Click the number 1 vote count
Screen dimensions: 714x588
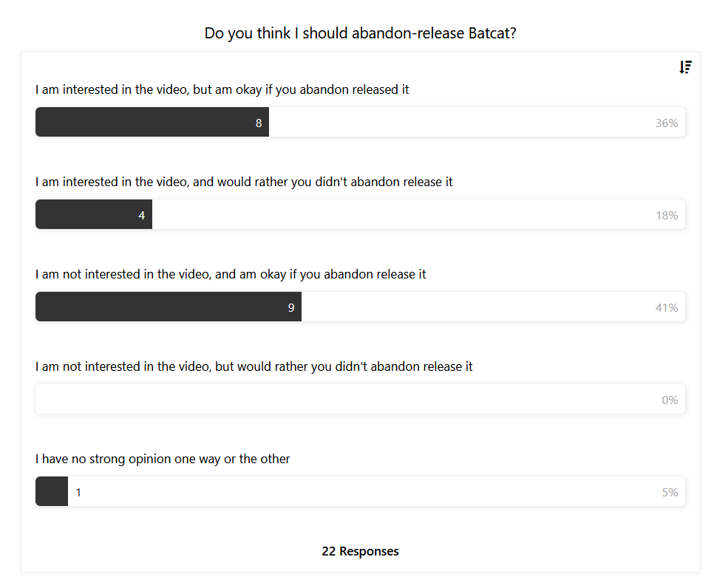[x=78, y=493]
